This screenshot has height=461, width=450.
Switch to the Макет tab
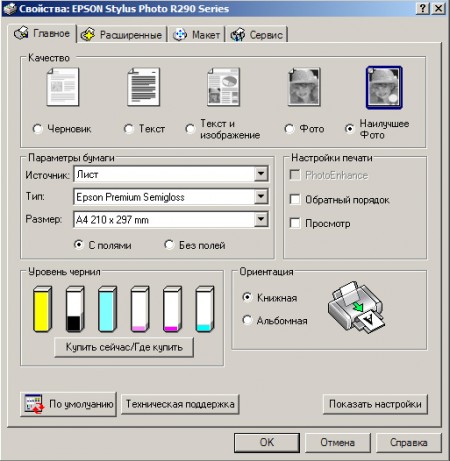(x=197, y=35)
